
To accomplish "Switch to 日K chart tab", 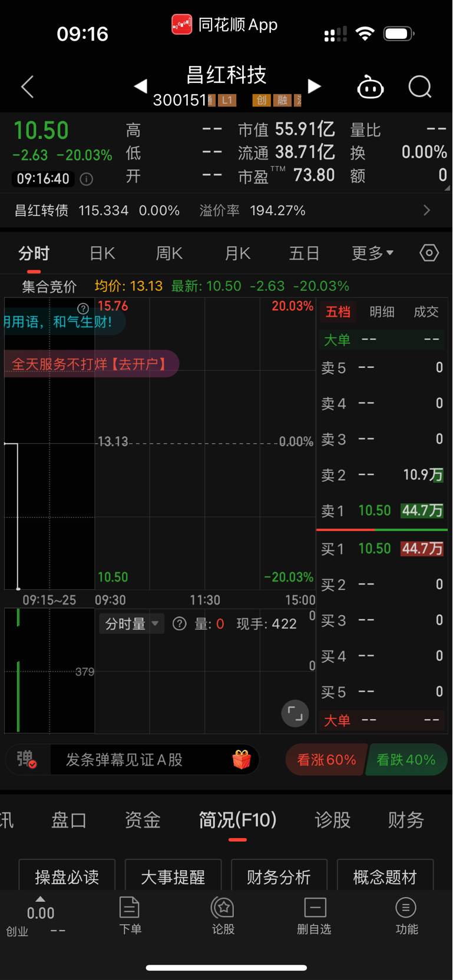I will point(102,254).
